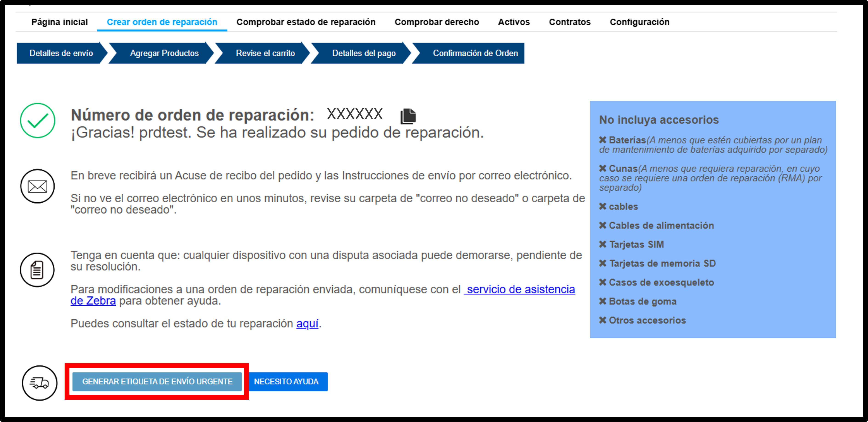Switch to Comprobar estado de reparación tab

point(306,22)
